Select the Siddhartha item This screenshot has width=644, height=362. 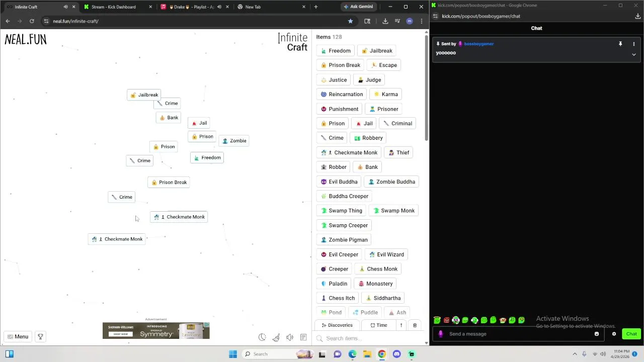point(383,298)
